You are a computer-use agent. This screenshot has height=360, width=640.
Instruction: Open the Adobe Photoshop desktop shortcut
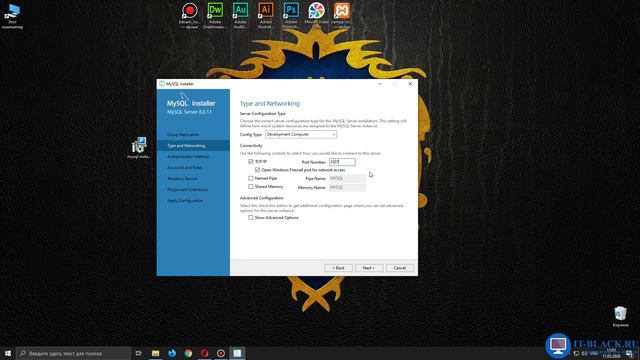[291, 15]
